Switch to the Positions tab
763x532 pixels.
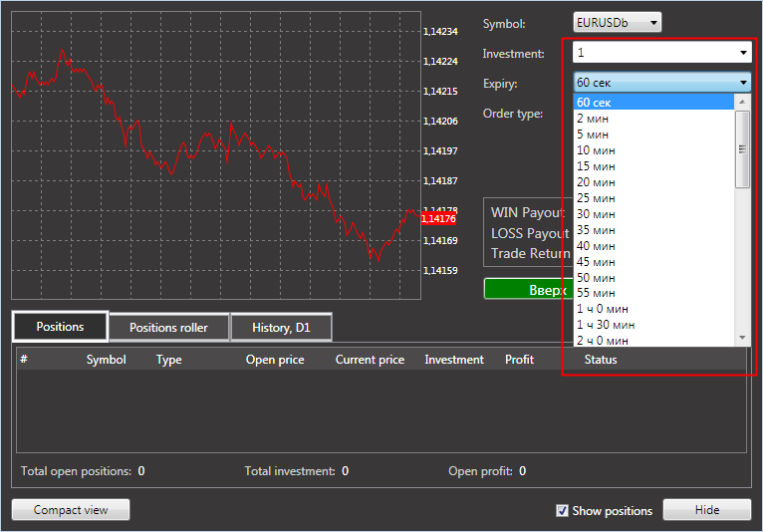click(x=60, y=327)
